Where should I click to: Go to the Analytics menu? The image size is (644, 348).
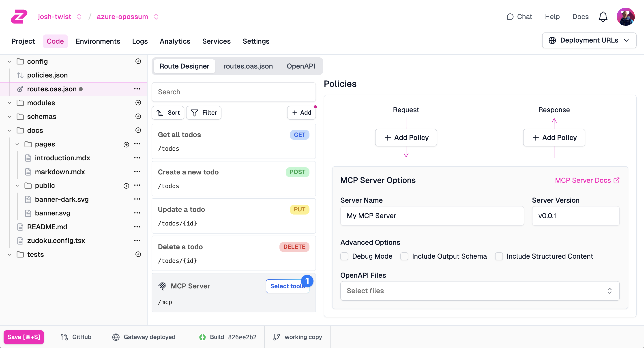tap(175, 41)
